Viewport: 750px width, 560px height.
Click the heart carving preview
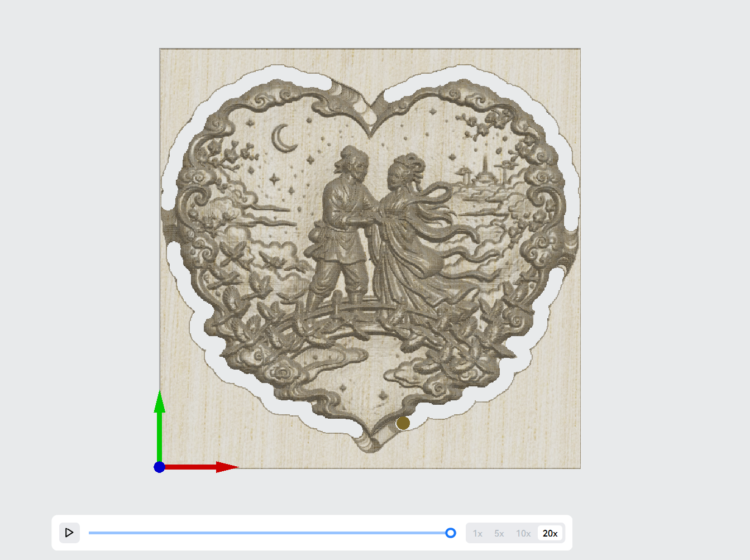[x=370, y=259]
